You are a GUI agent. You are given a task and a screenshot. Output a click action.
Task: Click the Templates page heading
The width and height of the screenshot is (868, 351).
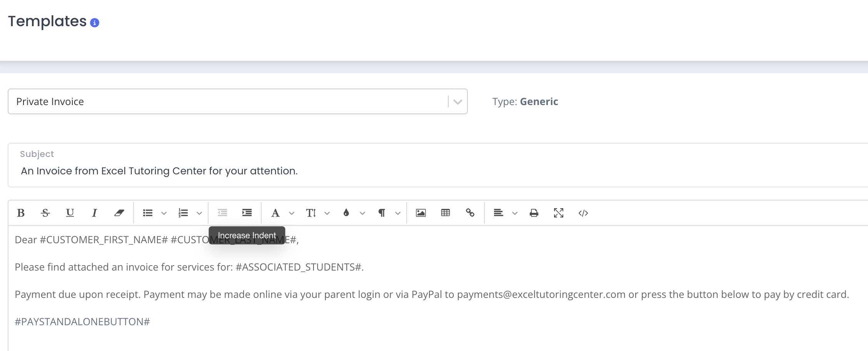pos(47,22)
